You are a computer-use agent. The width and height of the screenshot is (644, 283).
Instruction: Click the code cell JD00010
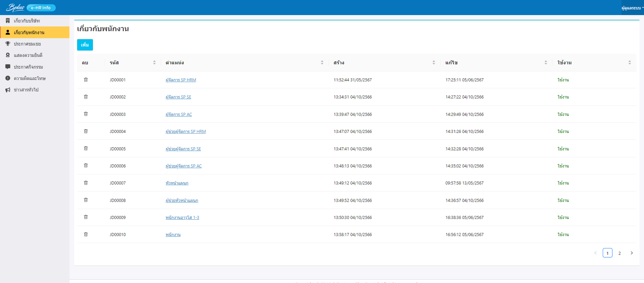tap(118, 234)
